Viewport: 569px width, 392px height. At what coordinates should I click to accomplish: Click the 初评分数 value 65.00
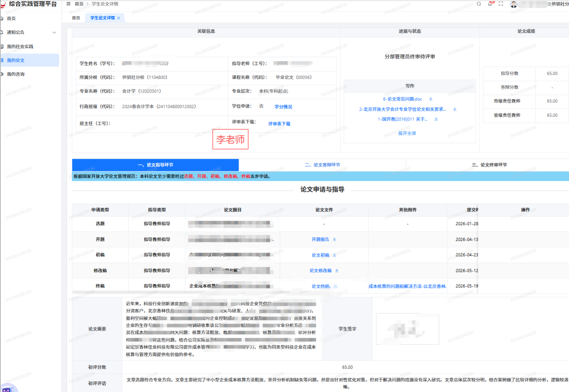click(x=347, y=368)
